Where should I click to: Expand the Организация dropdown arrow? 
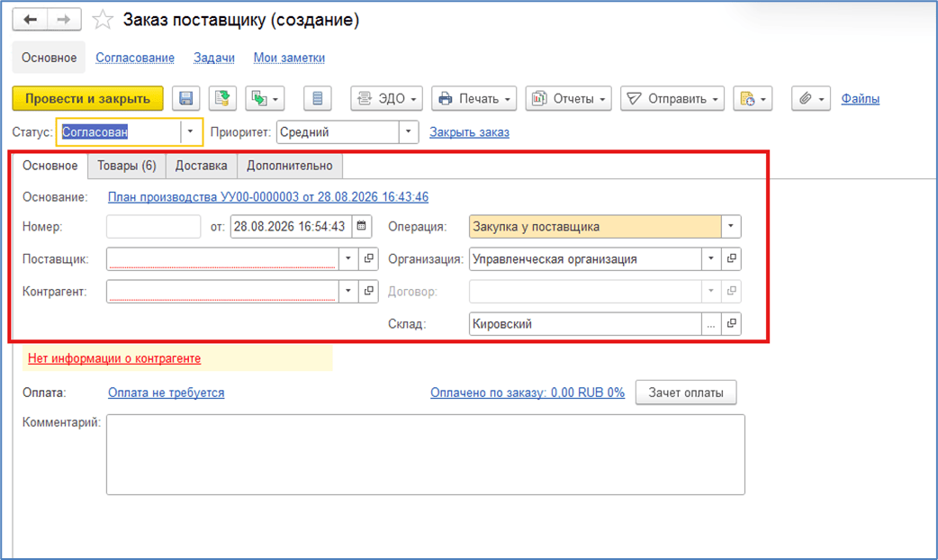point(710,258)
